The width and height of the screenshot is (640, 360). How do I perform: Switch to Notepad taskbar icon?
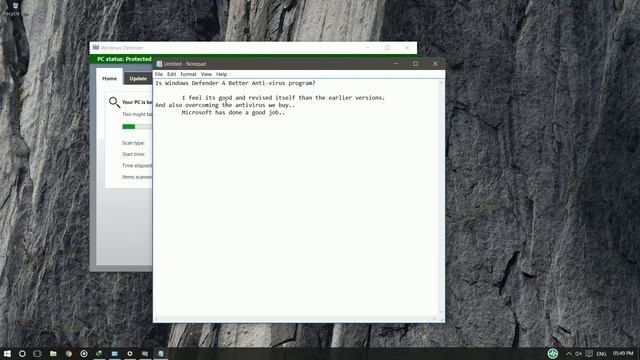[160, 353]
